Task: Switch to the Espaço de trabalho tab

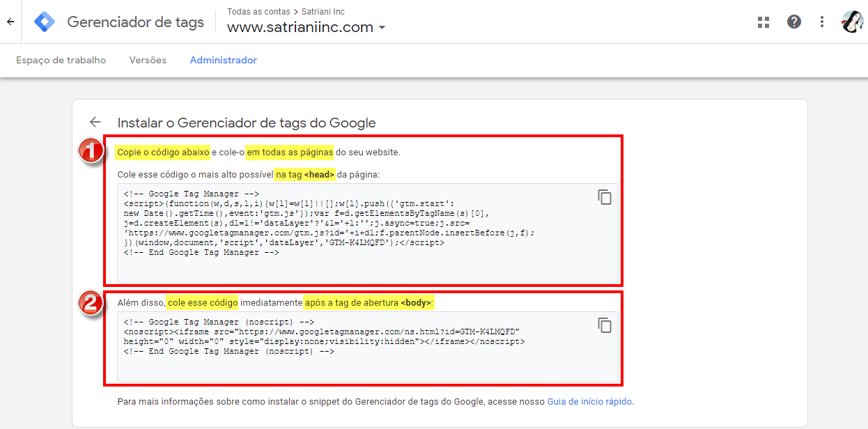Action: (61, 60)
